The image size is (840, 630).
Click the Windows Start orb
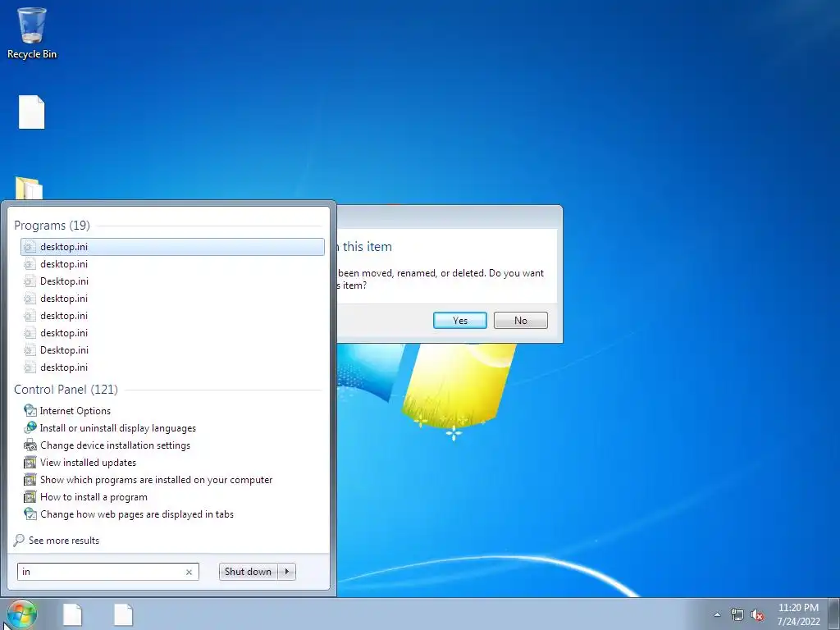22,614
